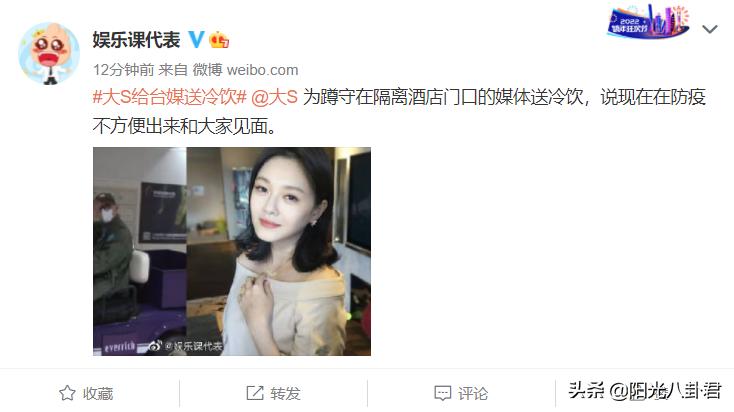The height and width of the screenshot is (412, 734).
Task: View the left photo of masked man
Action: pyautogui.click(x=139, y=251)
